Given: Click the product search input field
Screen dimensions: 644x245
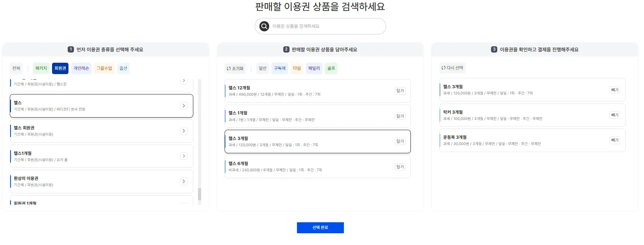Looking at the screenshot, I should pyautogui.click(x=325, y=26).
